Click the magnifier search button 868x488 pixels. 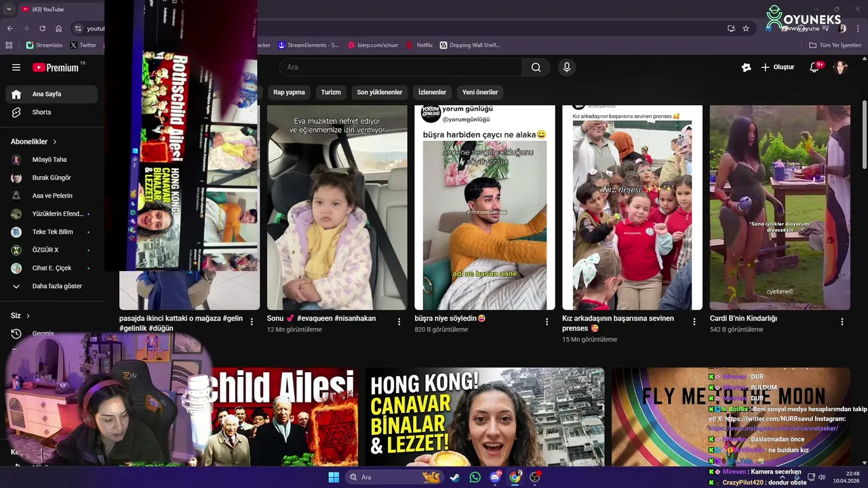click(x=536, y=67)
